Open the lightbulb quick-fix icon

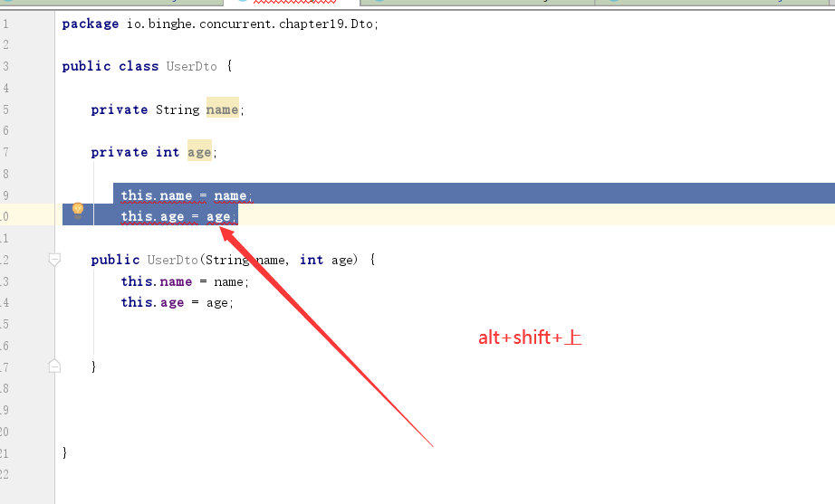[x=78, y=210]
